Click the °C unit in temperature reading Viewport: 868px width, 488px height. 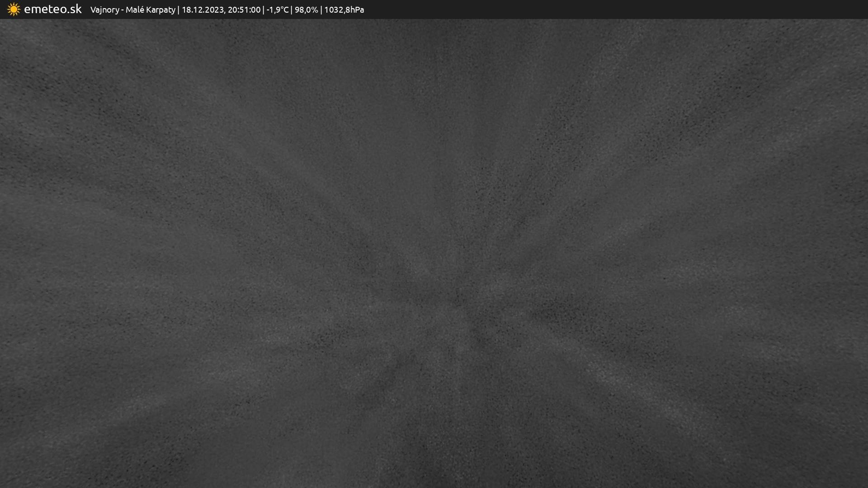[x=284, y=9]
